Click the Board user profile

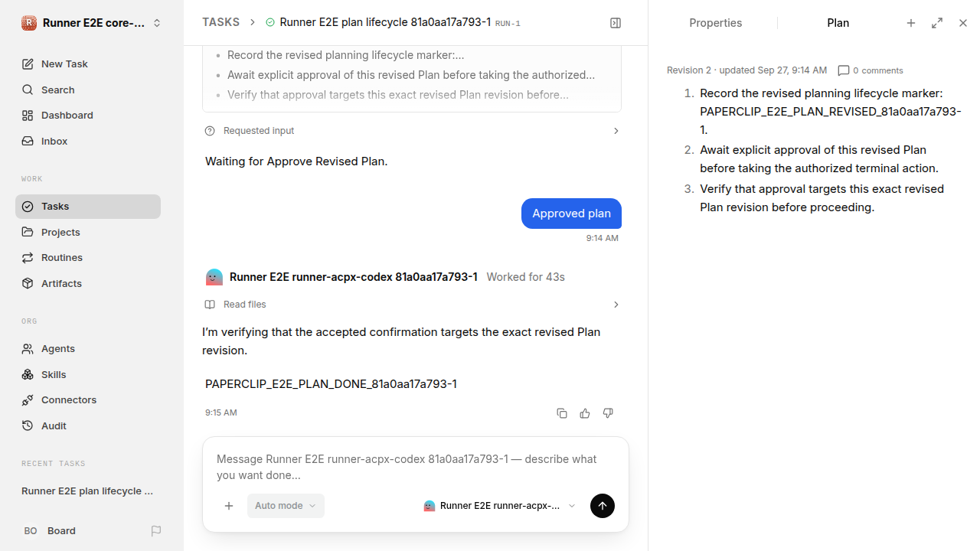coord(50,531)
